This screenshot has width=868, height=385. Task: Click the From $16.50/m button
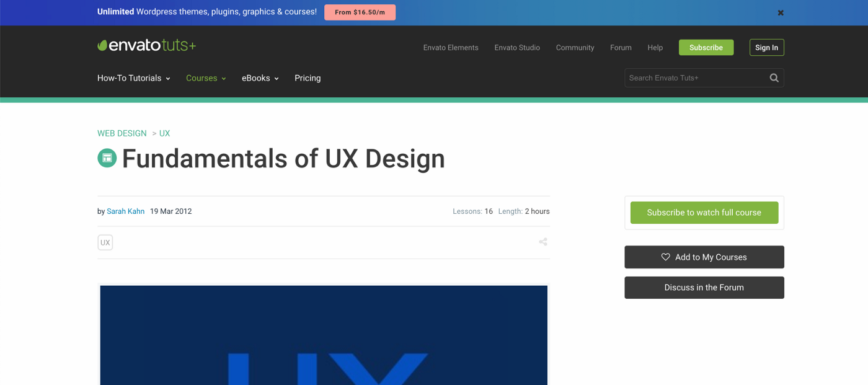coord(360,12)
